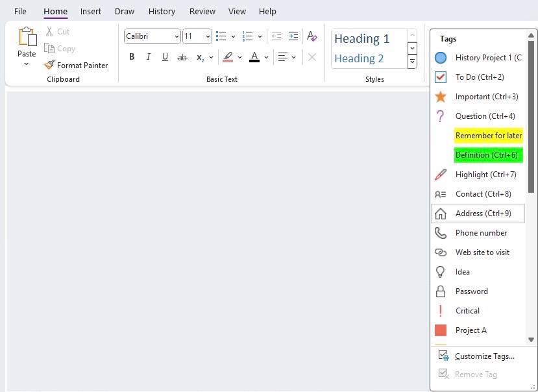
Task: Click the Format Painter brush icon
Action: pyautogui.click(x=49, y=65)
